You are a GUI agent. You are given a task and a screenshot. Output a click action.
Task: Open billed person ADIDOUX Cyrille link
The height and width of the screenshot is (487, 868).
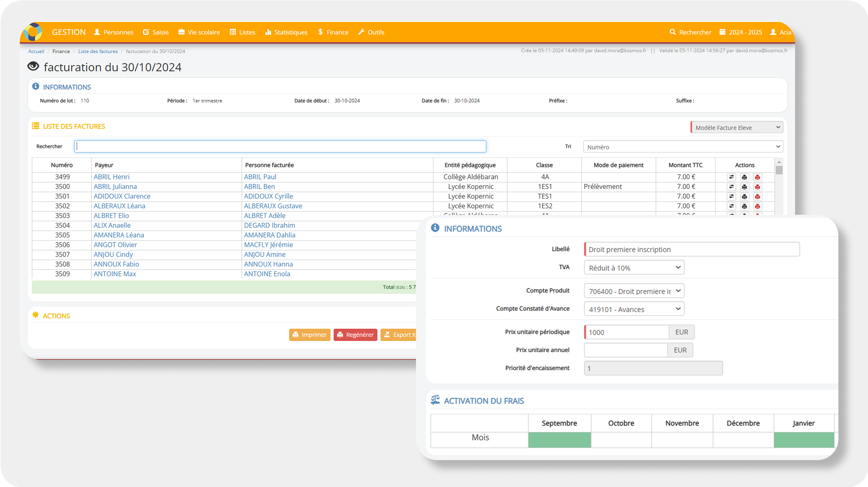tap(269, 196)
